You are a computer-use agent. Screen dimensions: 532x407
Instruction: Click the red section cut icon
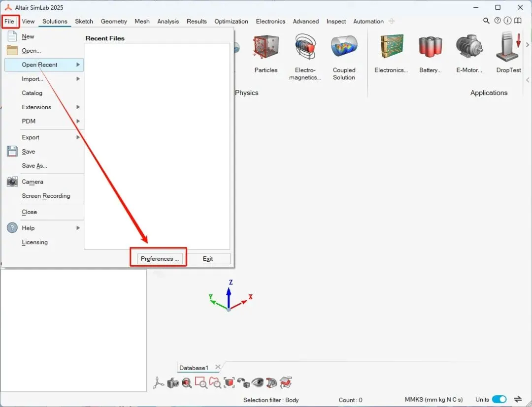click(x=271, y=382)
